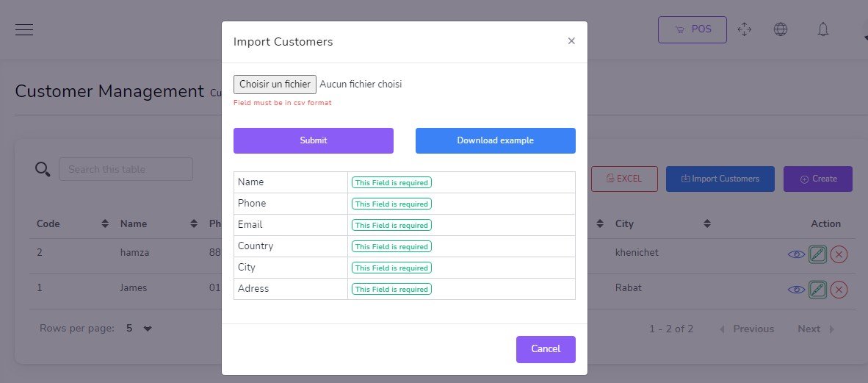Click the search magnifier icon
868x383 pixels.
[x=43, y=170]
